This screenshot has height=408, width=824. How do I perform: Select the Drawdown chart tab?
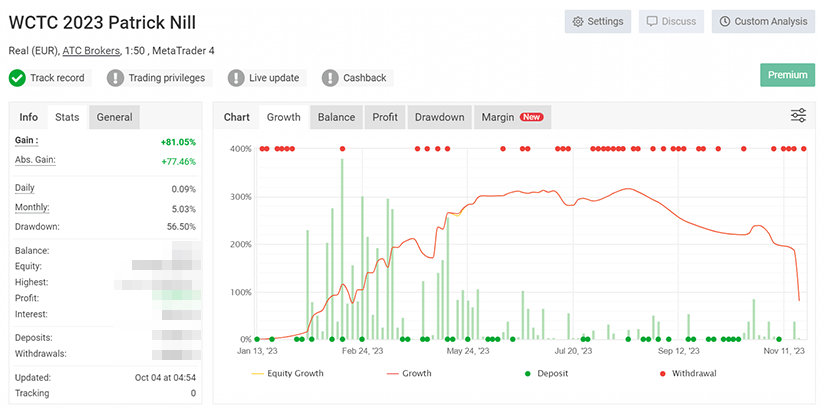pos(439,117)
